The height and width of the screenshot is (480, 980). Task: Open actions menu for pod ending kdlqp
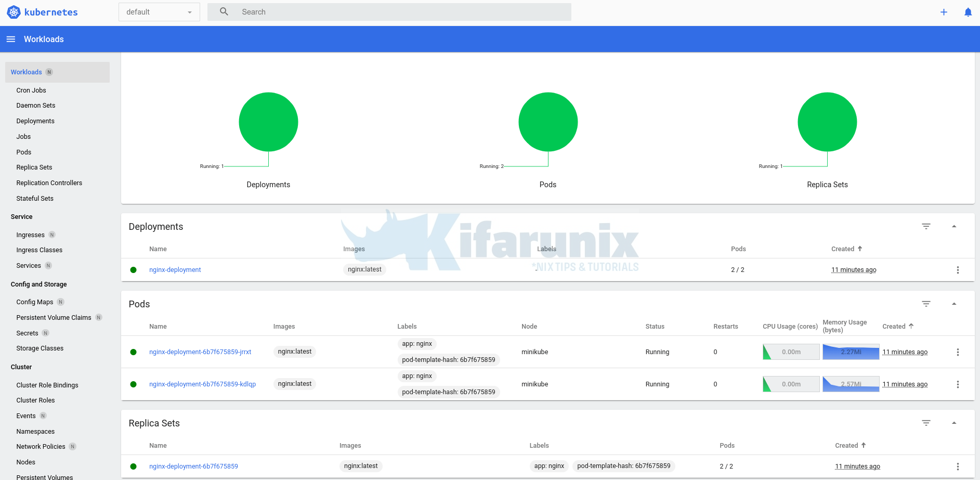[x=958, y=384]
